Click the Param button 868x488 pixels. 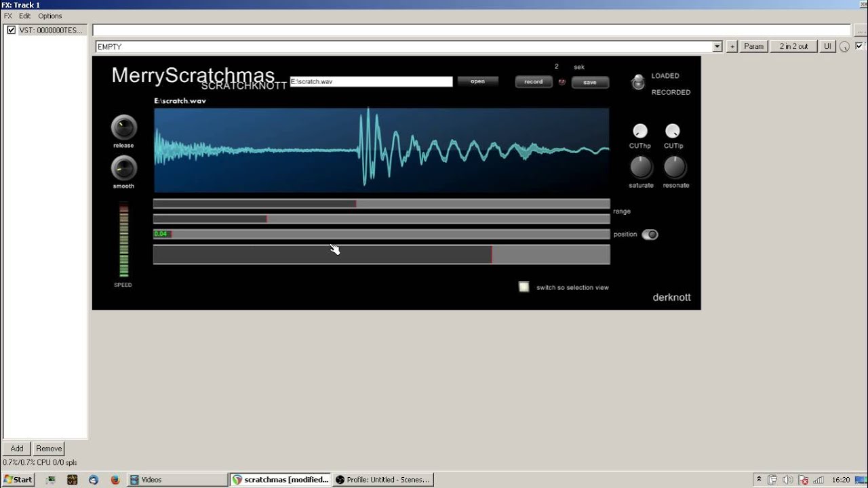[x=753, y=46]
